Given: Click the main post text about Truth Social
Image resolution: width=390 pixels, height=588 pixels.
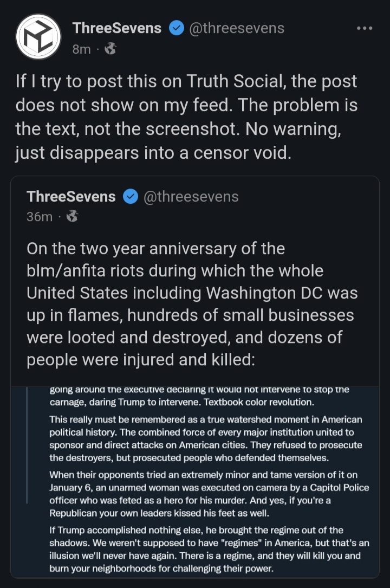Looking at the screenshot, I should tap(186, 117).
